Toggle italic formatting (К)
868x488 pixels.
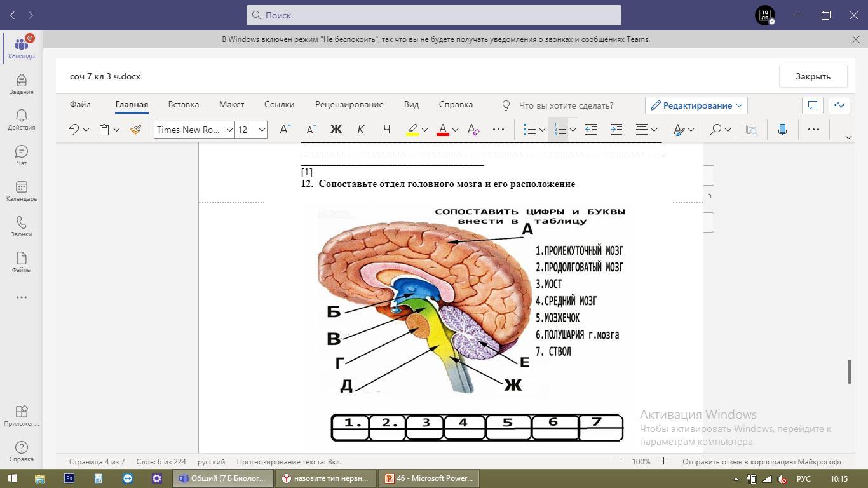pos(361,130)
